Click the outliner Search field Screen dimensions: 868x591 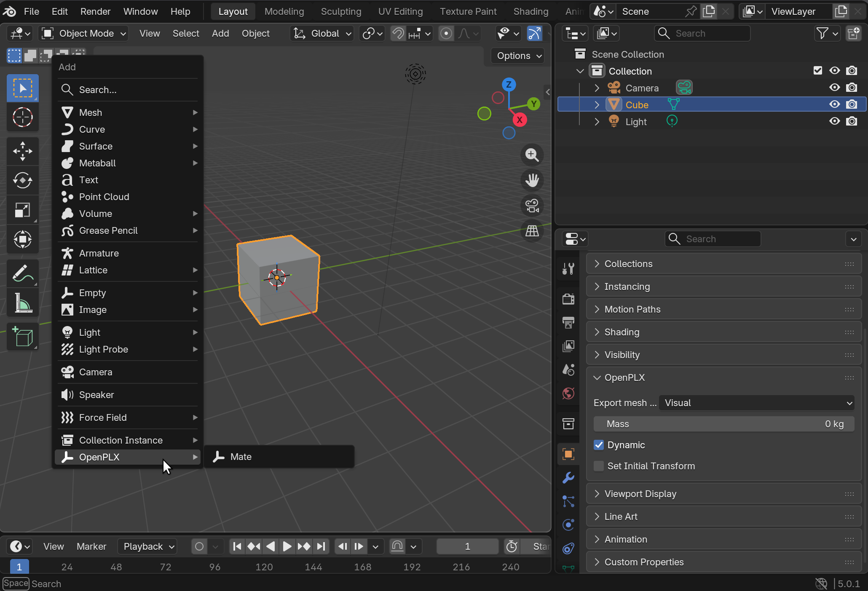pos(702,33)
